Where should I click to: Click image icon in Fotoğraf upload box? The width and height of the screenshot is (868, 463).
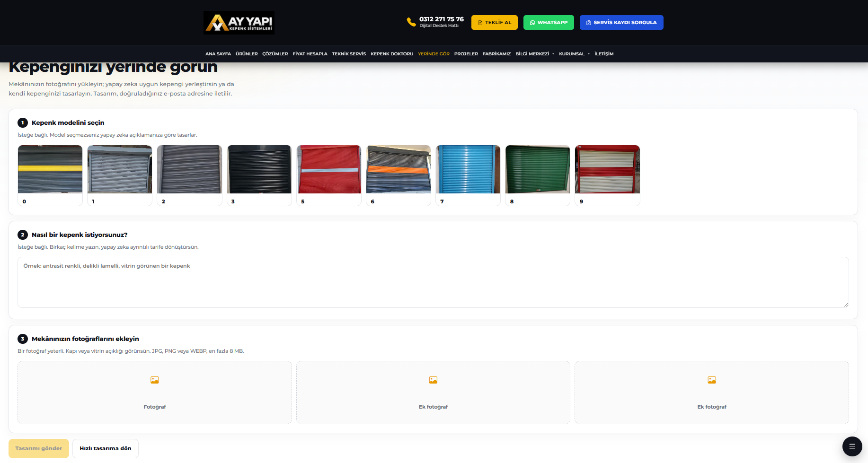pos(155,380)
